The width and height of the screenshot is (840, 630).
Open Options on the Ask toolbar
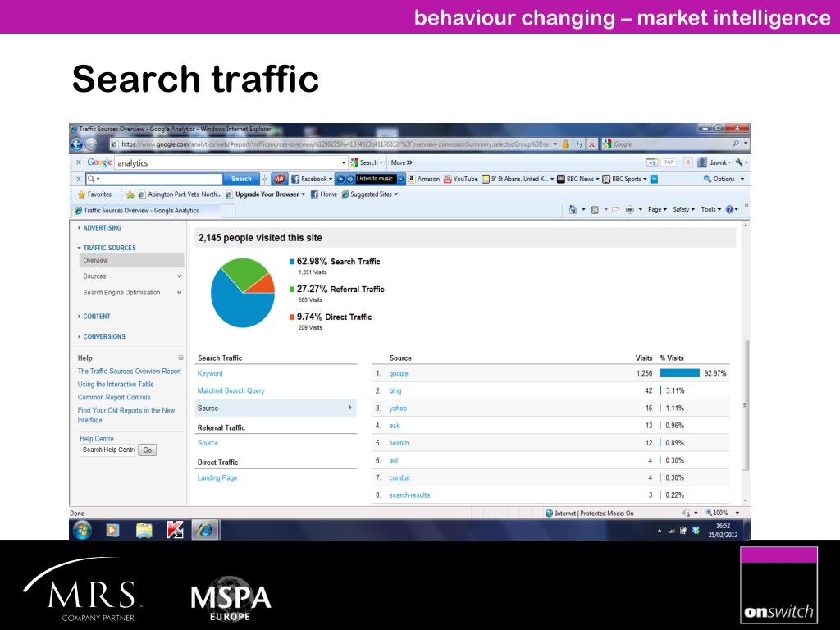pos(724,179)
